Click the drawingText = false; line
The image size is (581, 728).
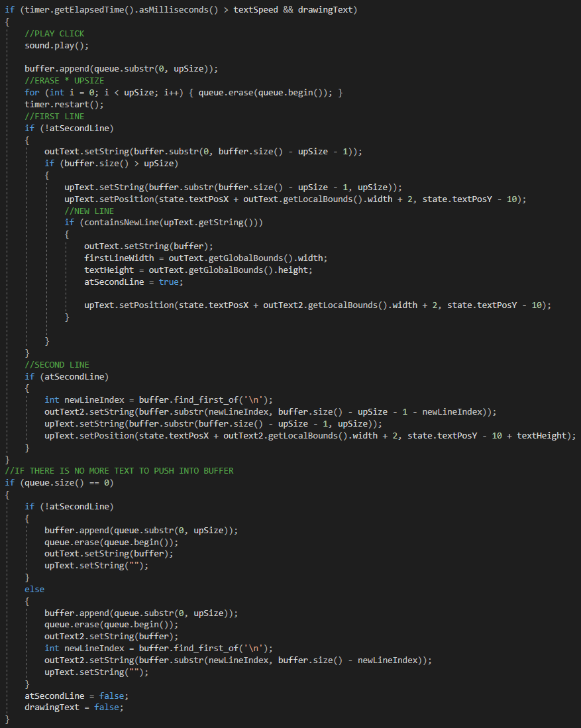(74, 707)
